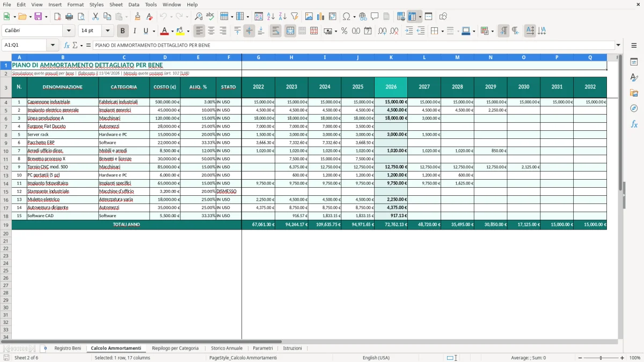Select column header 2026
Viewport: 644px width, 362px height.
tap(391, 87)
